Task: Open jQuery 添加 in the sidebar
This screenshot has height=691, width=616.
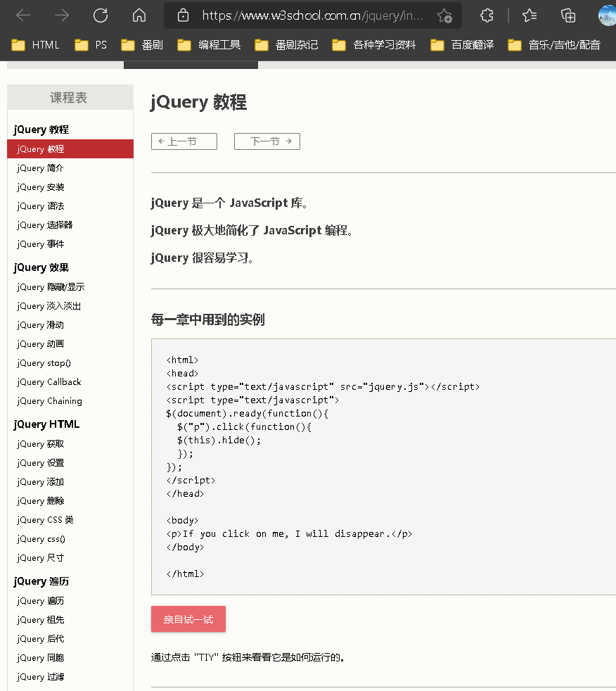Action: coord(41,482)
